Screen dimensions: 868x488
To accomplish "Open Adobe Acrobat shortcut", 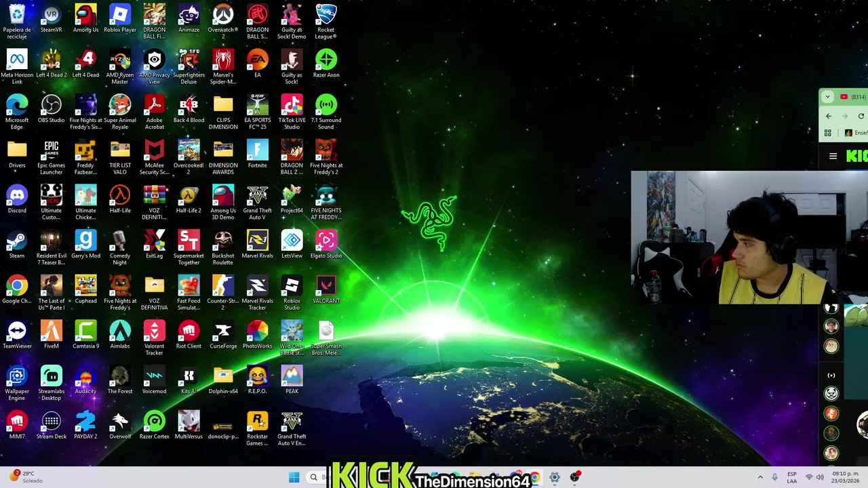I will coord(155,112).
